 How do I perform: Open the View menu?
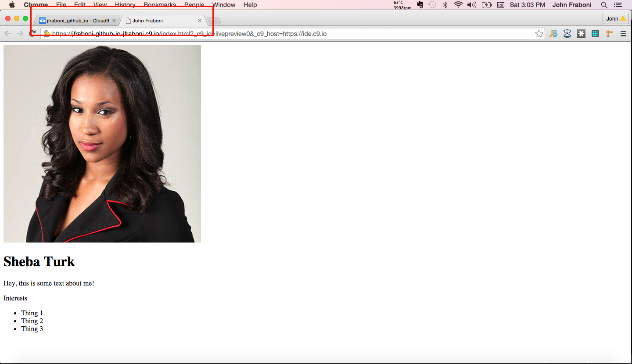[x=100, y=5]
